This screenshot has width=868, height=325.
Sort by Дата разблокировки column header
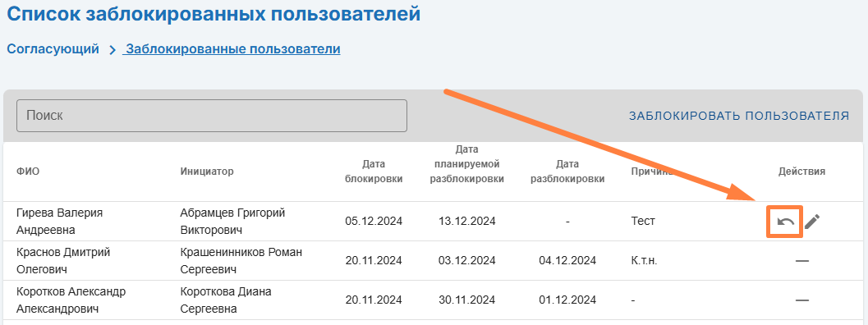[567, 171]
